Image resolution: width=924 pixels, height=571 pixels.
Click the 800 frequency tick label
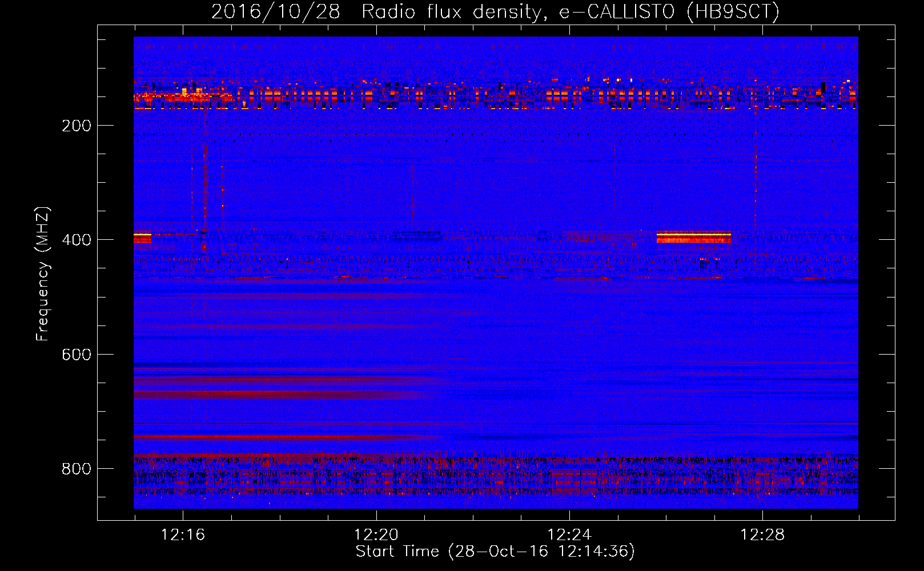coord(77,469)
